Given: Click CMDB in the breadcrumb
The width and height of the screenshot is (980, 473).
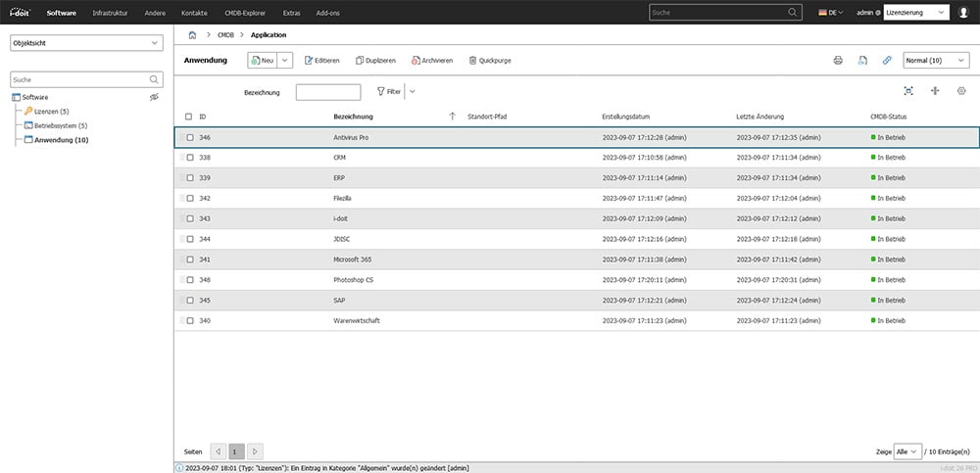Looking at the screenshot, I should (x=225, y=35).
